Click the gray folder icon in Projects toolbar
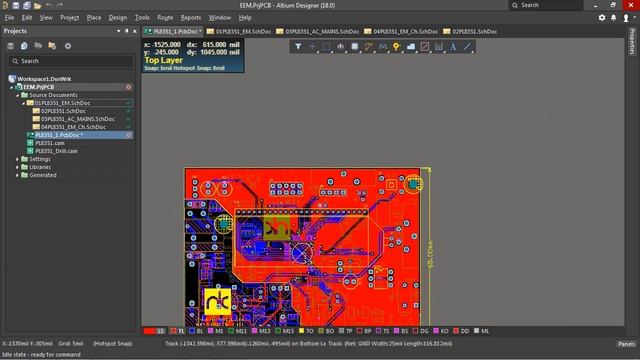This screenshot has width=640, height=360. click(38, 46)
